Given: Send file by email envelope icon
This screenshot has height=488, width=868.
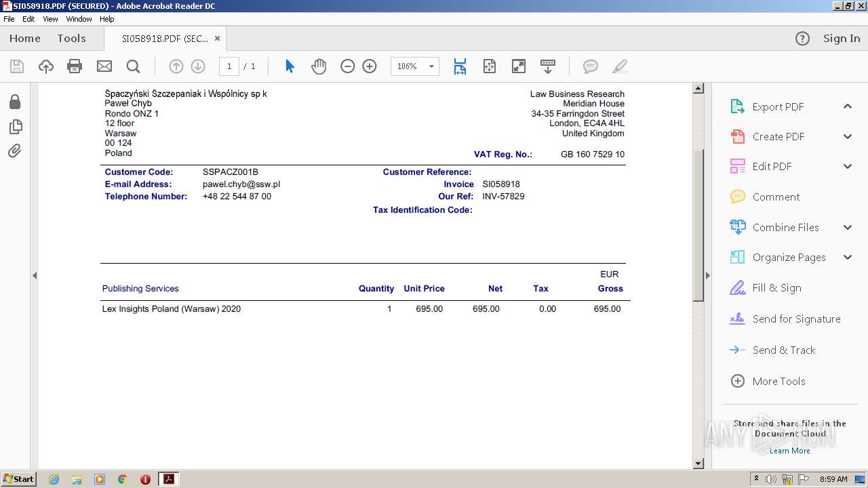Looking at the screenshot, I should (x=104, y=66).
